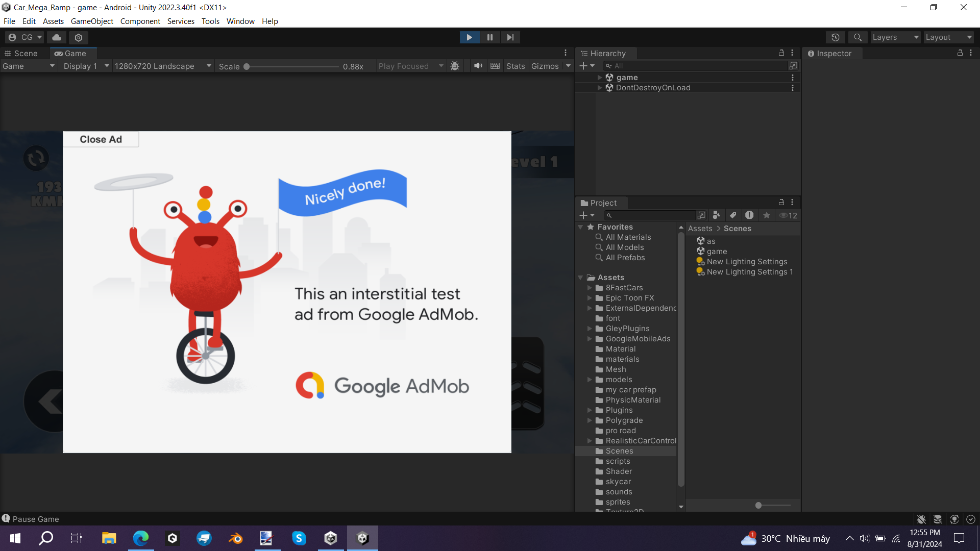980x551 pixels.
Task: Toggle the Mute Audio icon
Action: (x=478, y=65)
